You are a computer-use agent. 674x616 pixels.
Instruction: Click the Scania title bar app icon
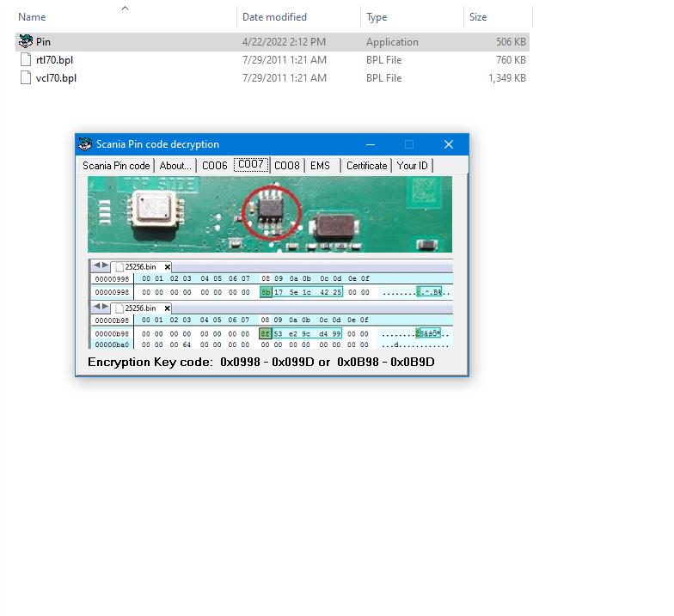coord(85,144)
